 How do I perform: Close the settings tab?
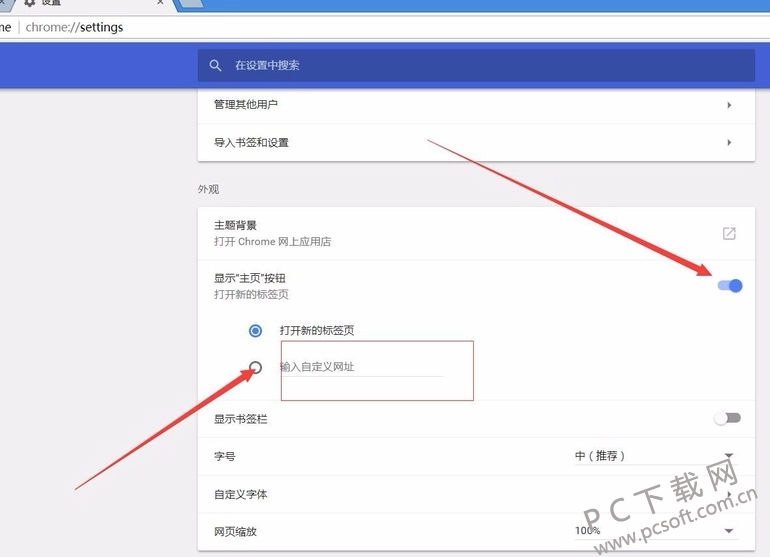click(x=160, y=2)
